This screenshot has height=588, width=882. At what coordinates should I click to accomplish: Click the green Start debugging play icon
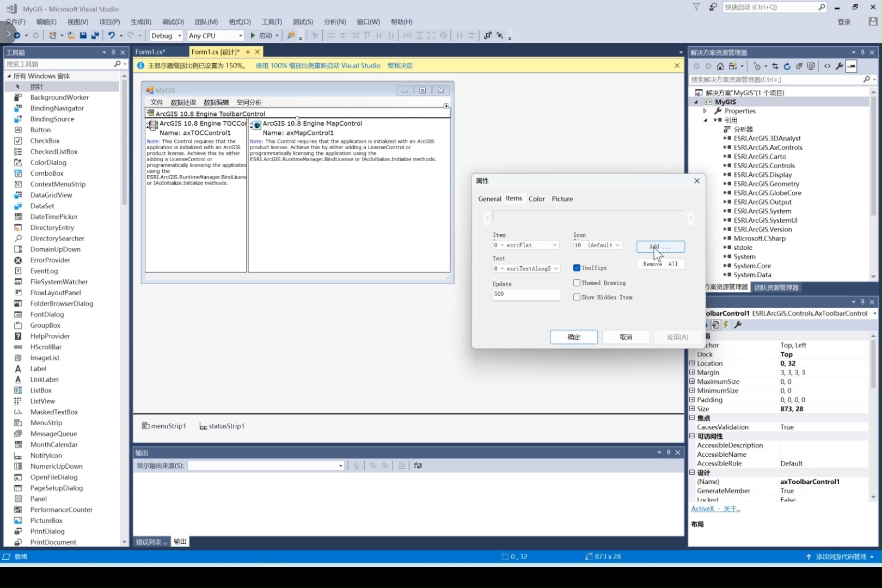tap(253, 35)
